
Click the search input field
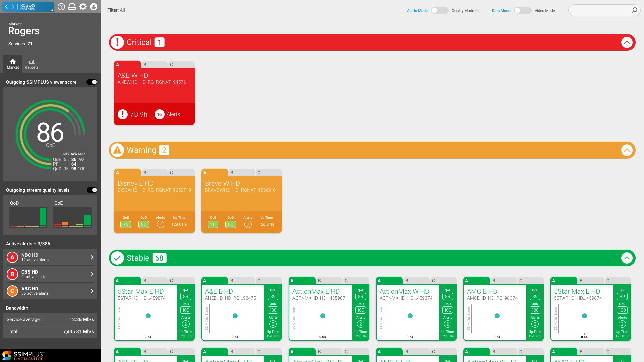point(599,10)
